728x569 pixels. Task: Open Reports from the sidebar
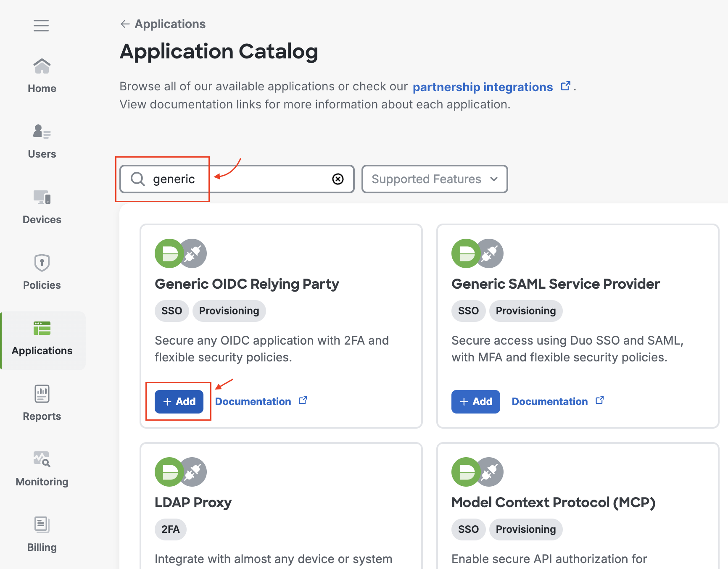point(42,394)
